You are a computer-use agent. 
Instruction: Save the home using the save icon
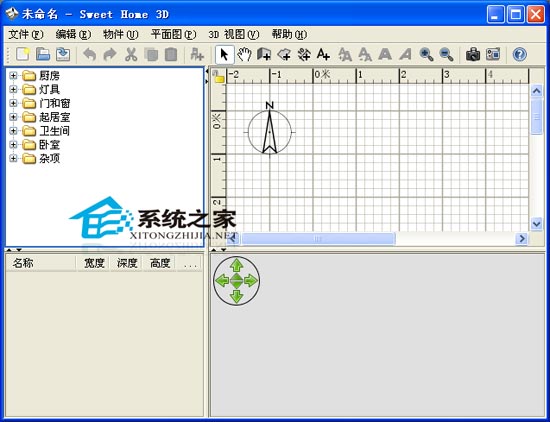tap(63, 54)
